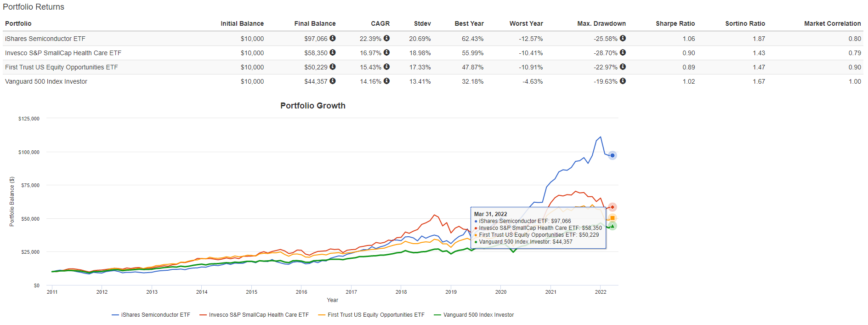This screenshot has width=868, height=325.
Task: Open info icon next to -28.70% drawdown
Action: 623,53
